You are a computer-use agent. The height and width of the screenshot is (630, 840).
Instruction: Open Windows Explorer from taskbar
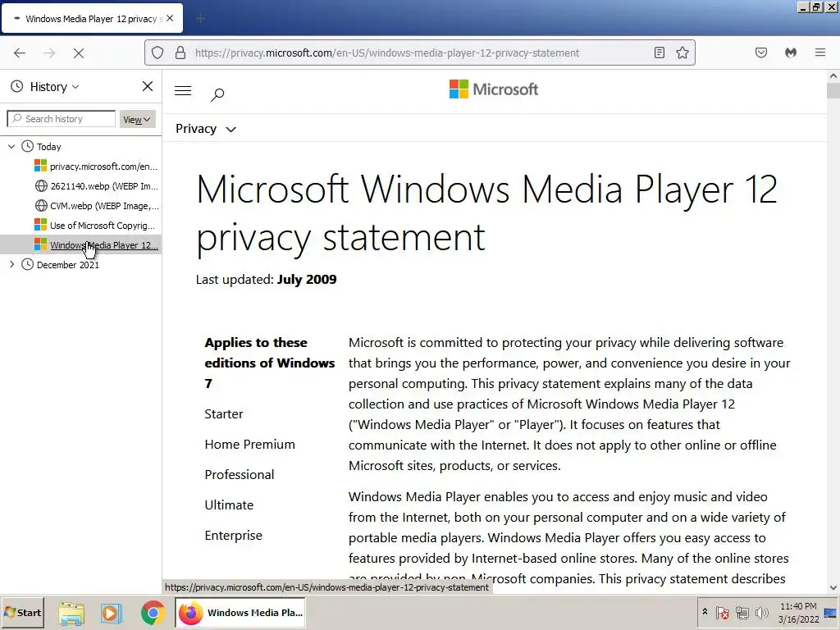coord(71,614)
